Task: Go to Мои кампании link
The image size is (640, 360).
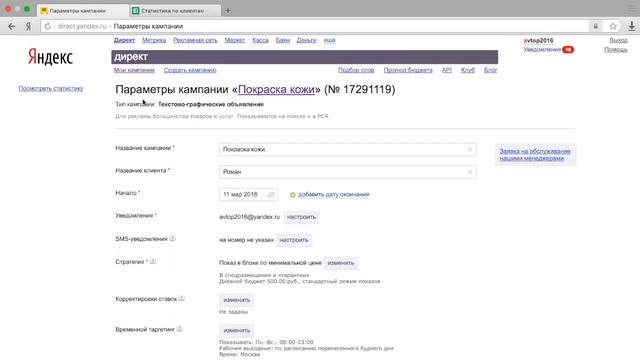Action: (134, 70)
